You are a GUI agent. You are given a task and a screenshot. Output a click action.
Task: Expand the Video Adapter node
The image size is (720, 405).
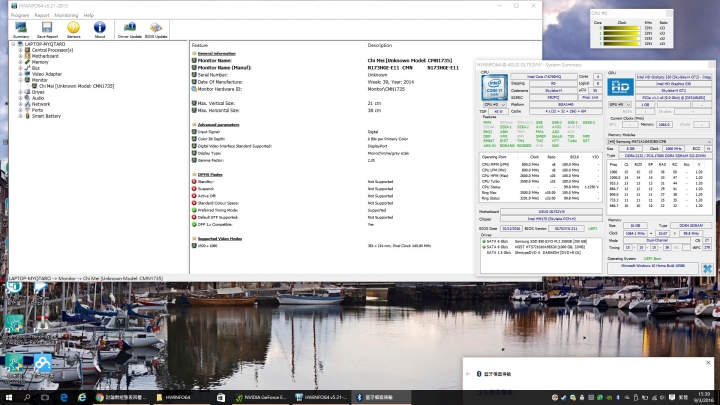(20, 74)
